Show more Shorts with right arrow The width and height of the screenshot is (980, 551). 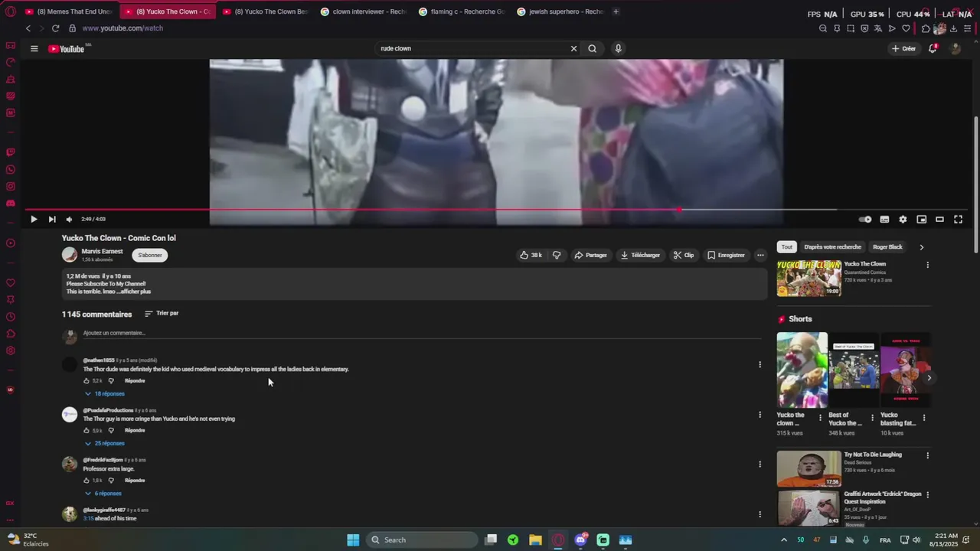(929, 377)
